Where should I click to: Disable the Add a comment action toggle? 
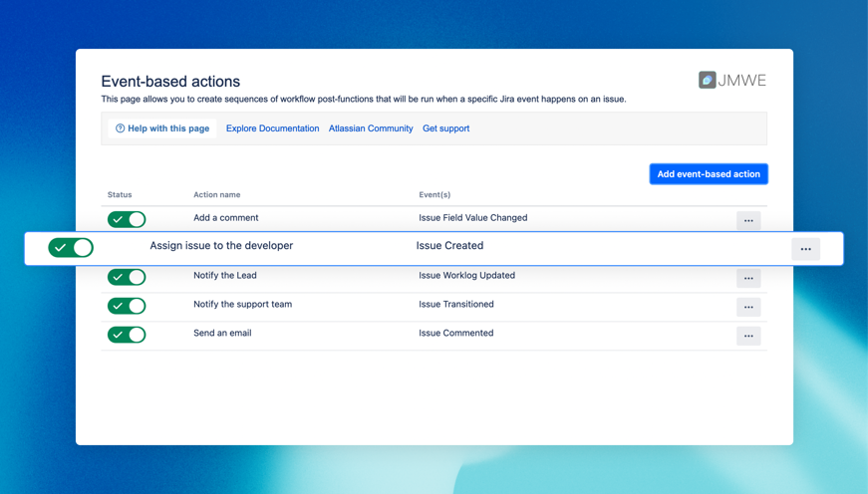(x=127, y=219)
